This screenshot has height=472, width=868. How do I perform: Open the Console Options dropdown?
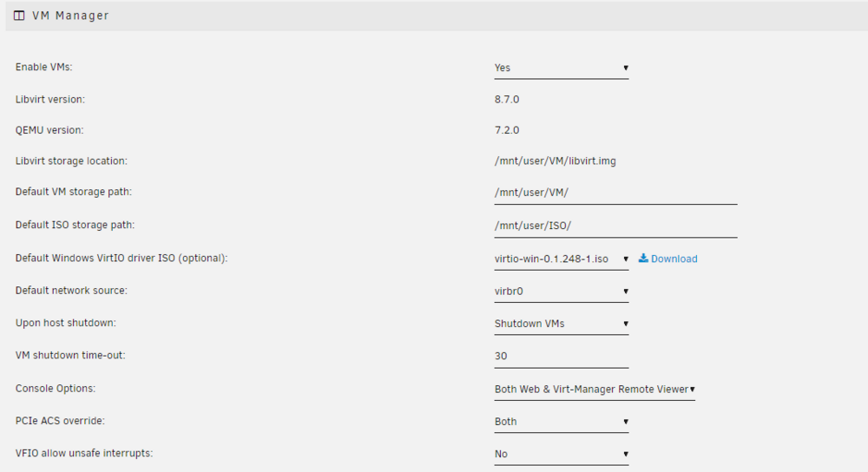(x=595, y=390)
